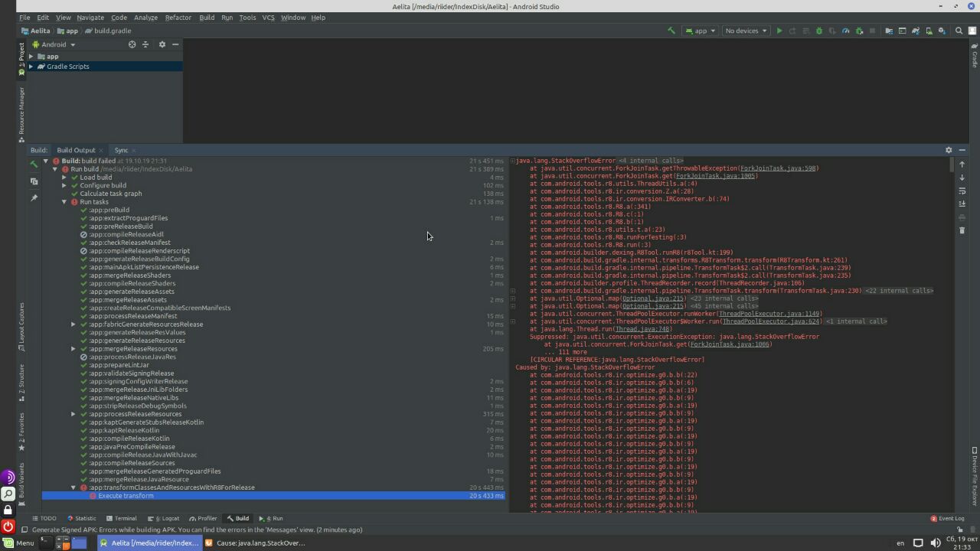980x551 pixels.
Task: Open the profiler run icon in the toolbar
Action: coord(845,31)
